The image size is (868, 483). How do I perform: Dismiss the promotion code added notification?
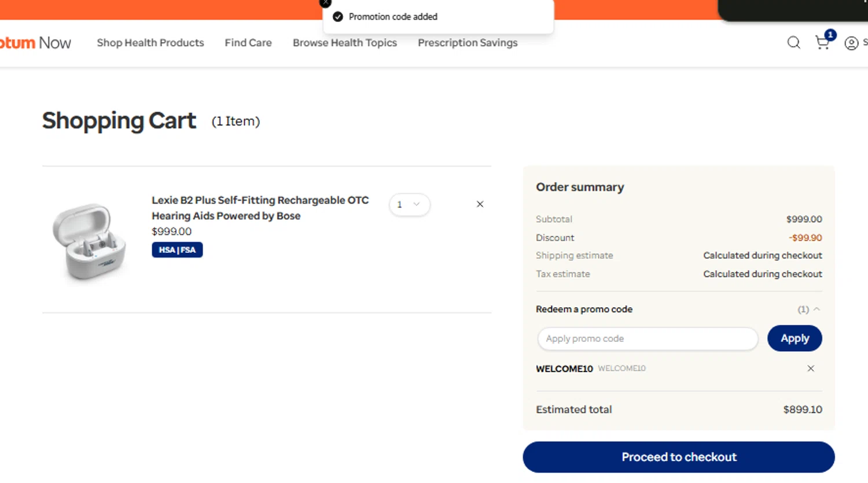point(326,3)
